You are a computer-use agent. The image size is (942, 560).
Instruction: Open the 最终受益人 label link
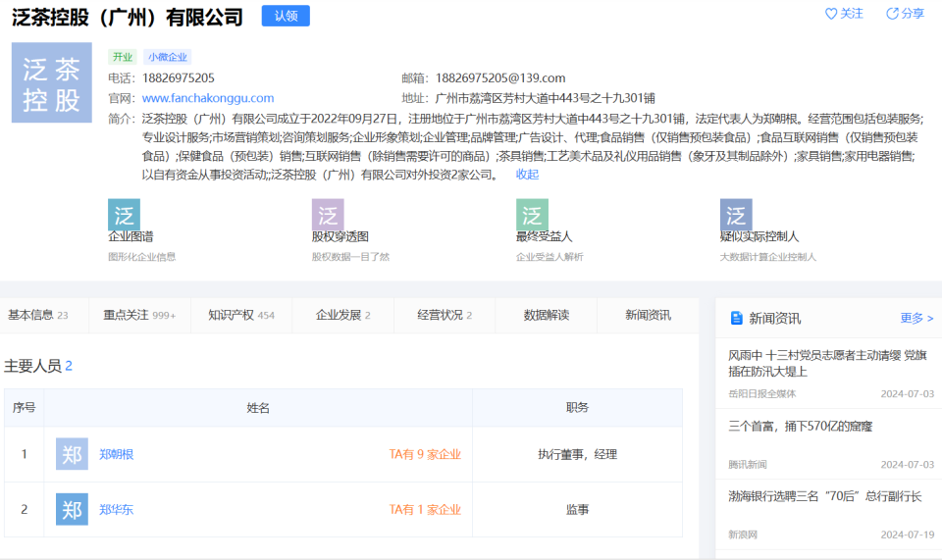(x=544, y=236)
